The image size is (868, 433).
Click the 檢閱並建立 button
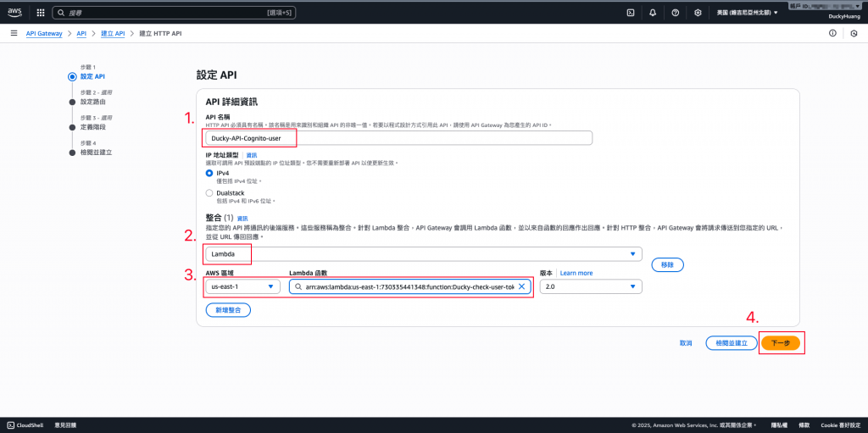pyautogui.click(x=732, y=343)
